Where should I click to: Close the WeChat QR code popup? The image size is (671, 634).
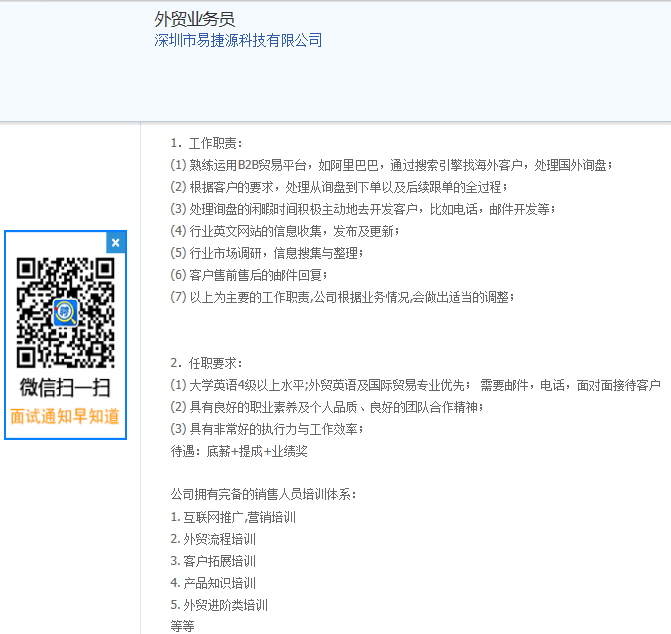tap(116, 243)
